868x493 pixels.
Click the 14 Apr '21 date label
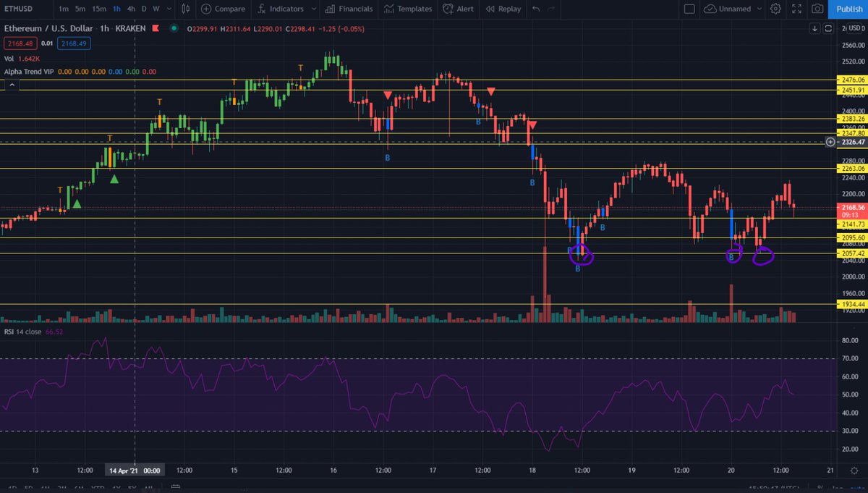point(135,470)
